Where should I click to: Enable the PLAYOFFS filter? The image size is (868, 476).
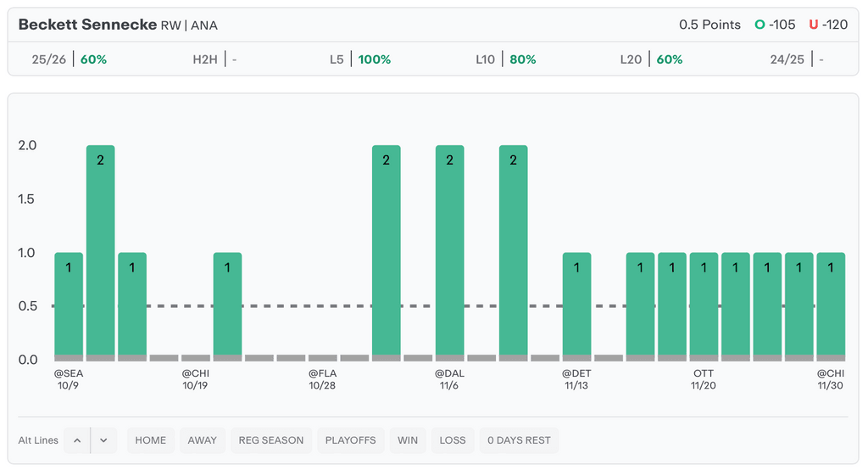tap(349, 440)
